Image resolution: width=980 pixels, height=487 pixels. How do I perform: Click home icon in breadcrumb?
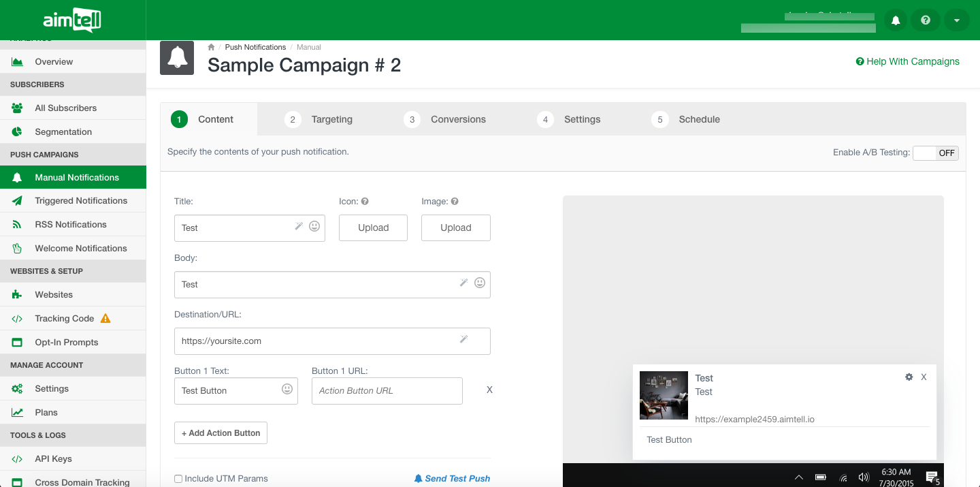(x=212, y=47)
